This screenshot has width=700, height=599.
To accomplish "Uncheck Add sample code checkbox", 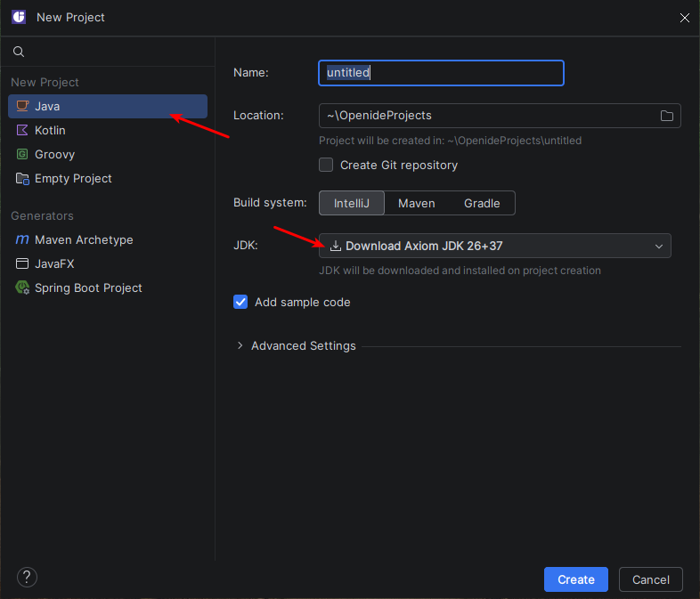I will (x=240, y=302).
